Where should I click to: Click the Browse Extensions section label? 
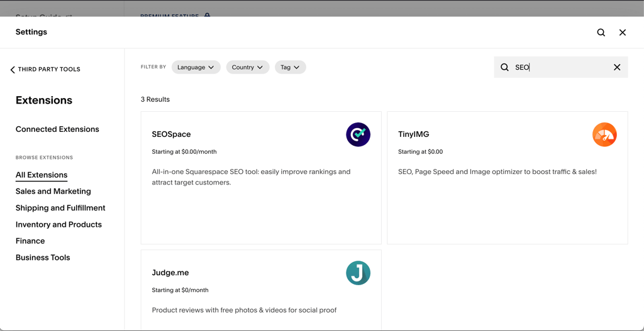tap(45, 158)
